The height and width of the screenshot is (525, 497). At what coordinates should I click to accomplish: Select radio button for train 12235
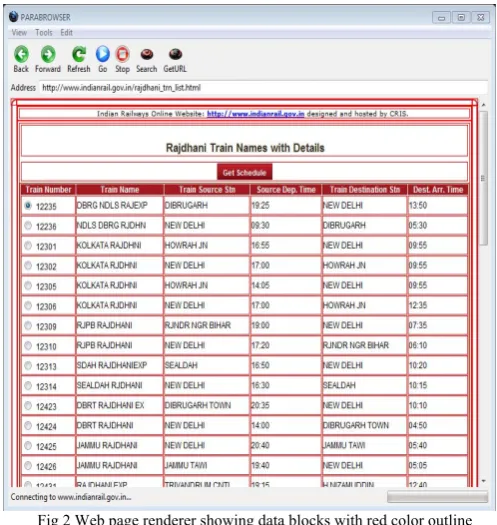click(28, 206)
